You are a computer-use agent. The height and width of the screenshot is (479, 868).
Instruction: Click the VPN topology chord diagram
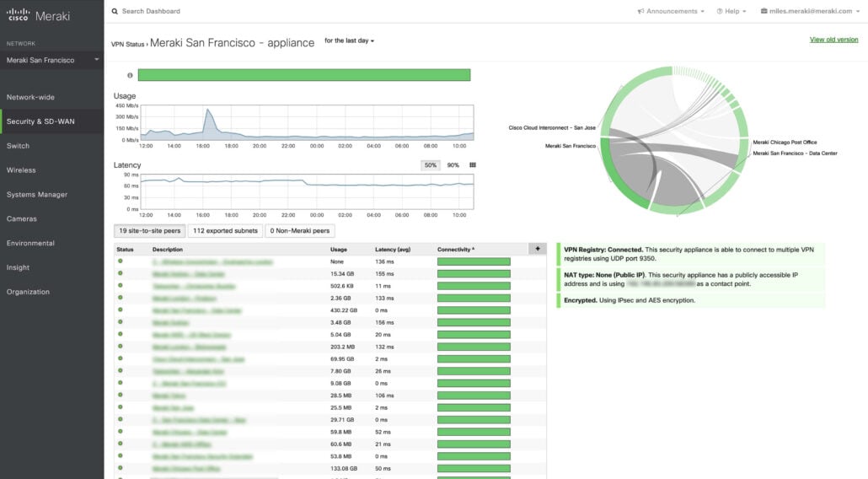674,140
